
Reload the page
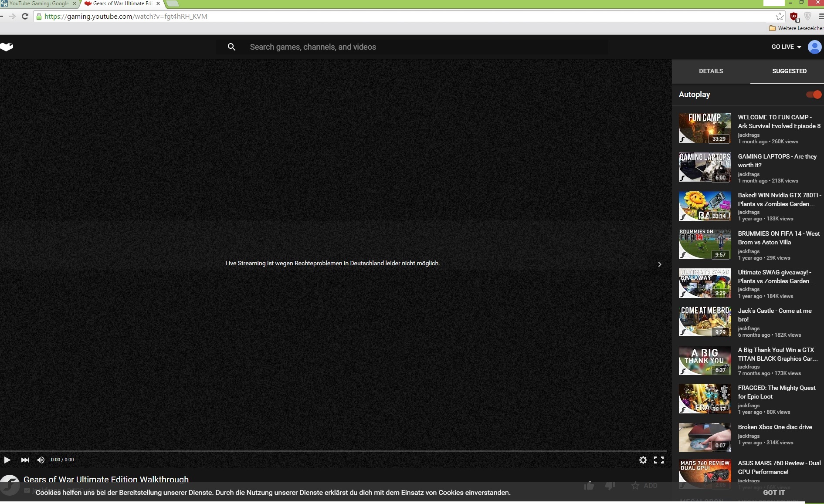pyautogui.click(x=25, y=17)
